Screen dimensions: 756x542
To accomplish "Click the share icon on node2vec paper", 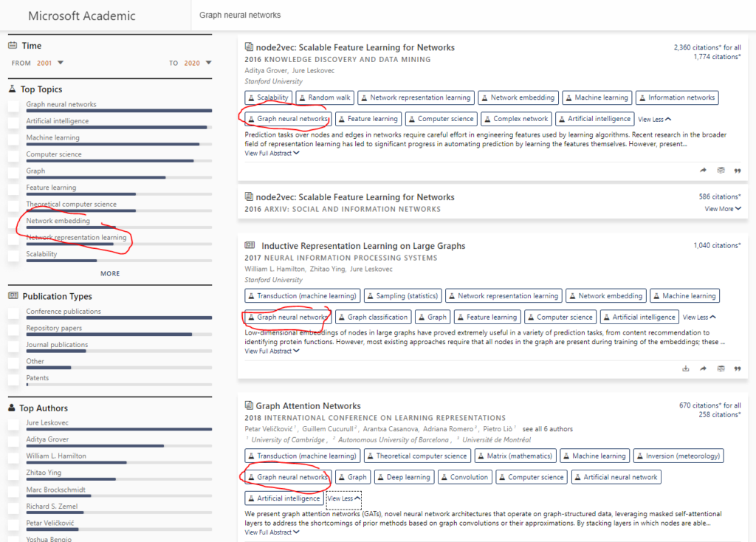I will pos(703,170).
